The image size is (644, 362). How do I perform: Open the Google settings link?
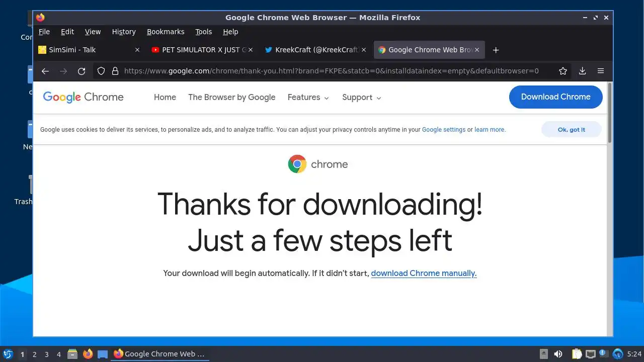444,130
